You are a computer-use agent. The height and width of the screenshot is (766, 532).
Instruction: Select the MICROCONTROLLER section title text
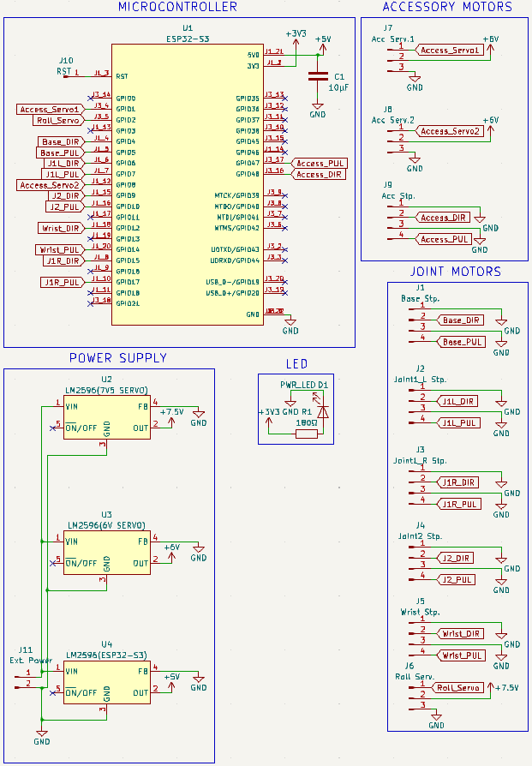pos(178,7)
